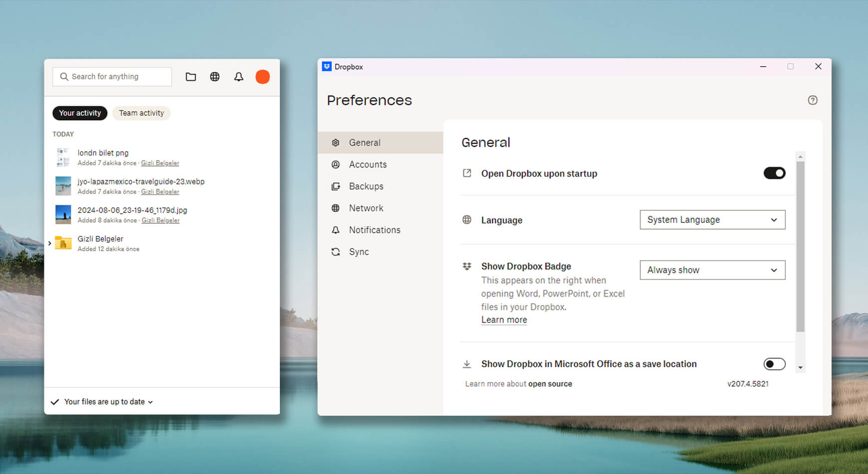The height and width of the screenshot is (474, 868).
Task: Click the search magnifier icon
Action: [64, 77]
